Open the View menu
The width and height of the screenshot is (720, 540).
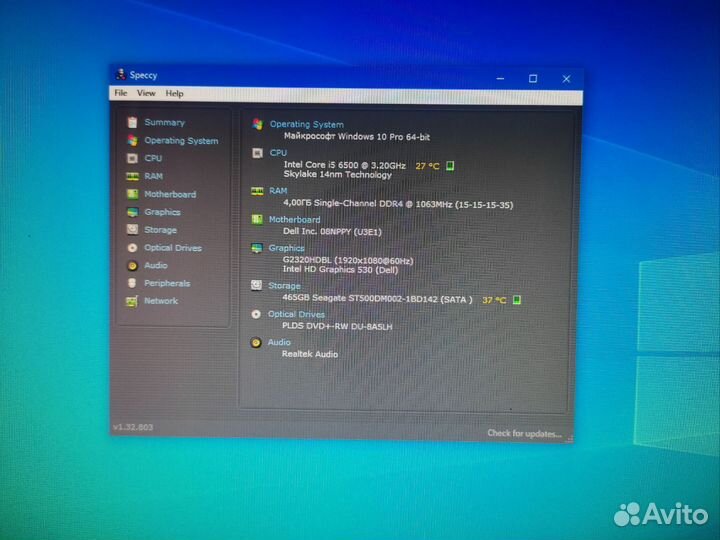coord(146,93)
